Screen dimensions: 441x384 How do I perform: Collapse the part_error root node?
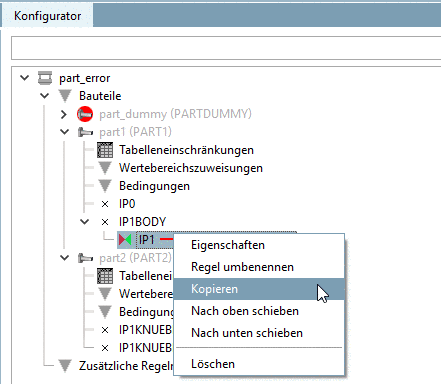click(x=25, y=78)
